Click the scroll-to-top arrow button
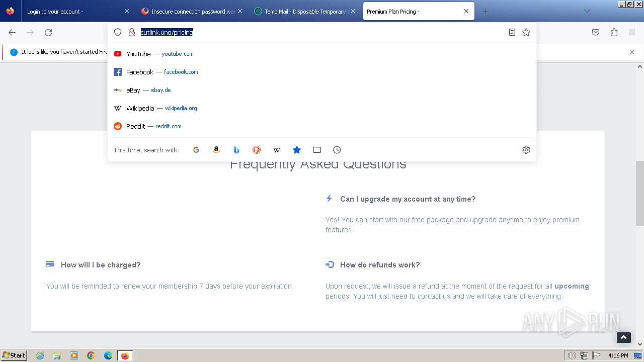The height and width of the screenshot is (362, 644). tap(624, 337)
